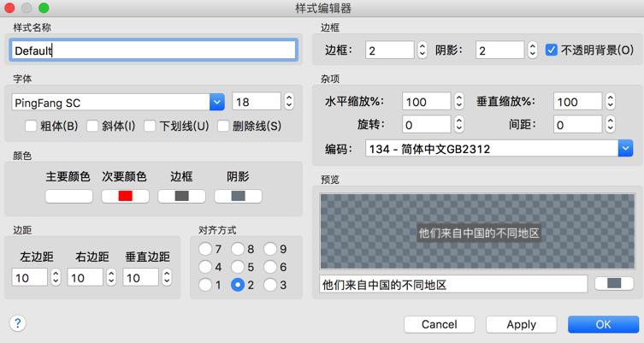Image resolution: width=644 pixels, height=343 pixels.
Task: Click the 旋转 rotation stepper
Action: pyautogui.click(x=459, y=125)
